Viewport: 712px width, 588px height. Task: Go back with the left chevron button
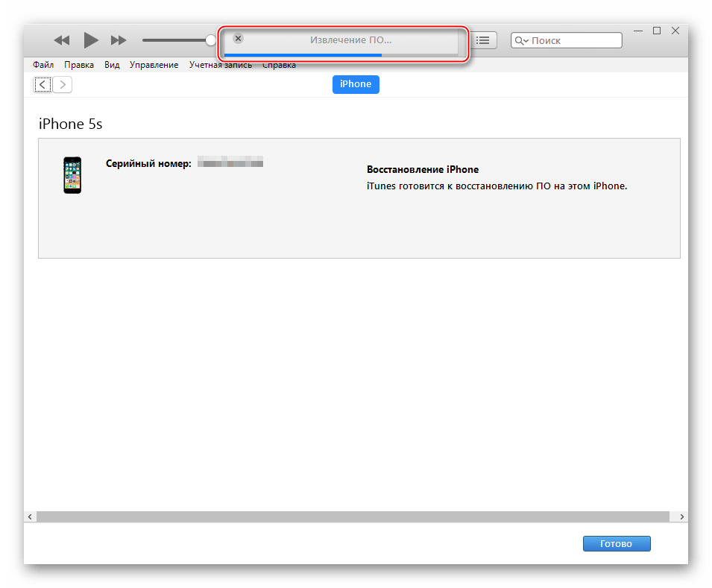[x=42, y=85]
